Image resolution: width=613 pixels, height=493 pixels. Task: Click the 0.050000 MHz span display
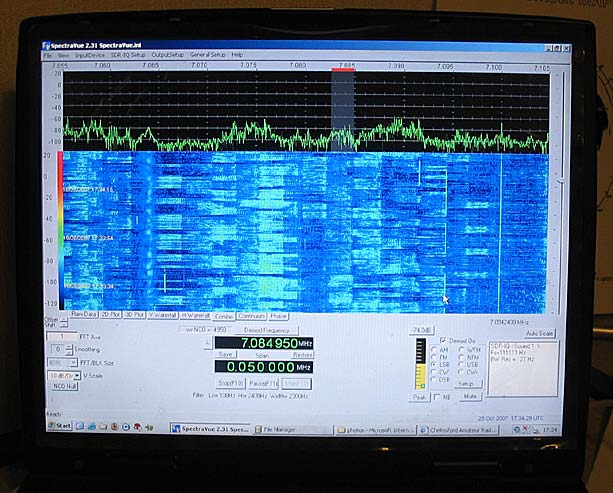[263, 367]
